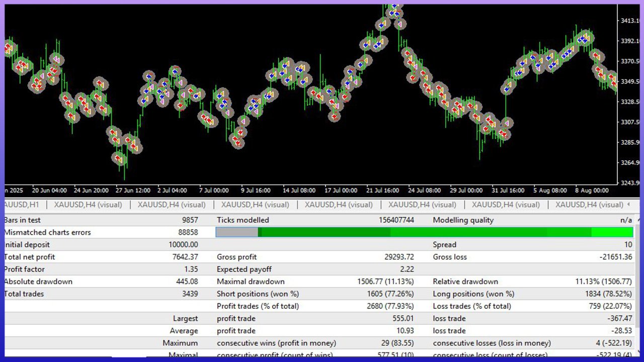The width and height of the screenshot is (644, 362).
Task: Click the Modelling quality value n/a
Action: tap(626, 220)
